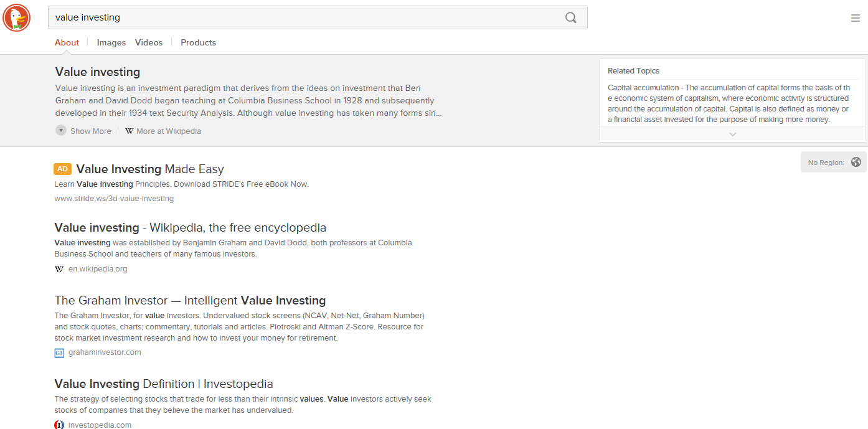
Task: Click the magnifying glass search icon
Action: click(570, 17)
